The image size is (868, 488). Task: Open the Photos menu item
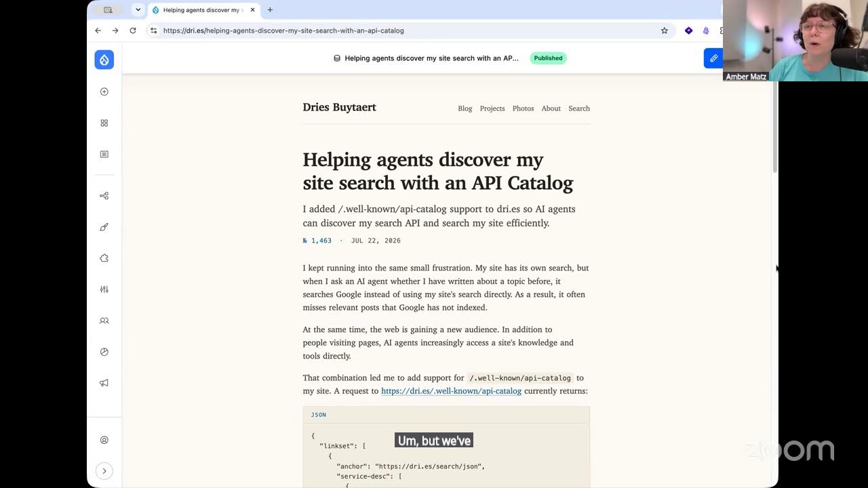523,108
